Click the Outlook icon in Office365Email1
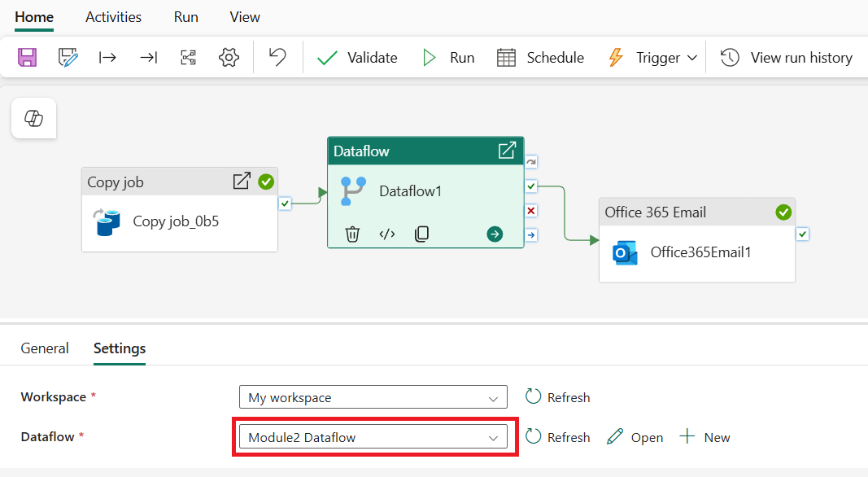This screenshot has width=868, height=477. point(625,252)
